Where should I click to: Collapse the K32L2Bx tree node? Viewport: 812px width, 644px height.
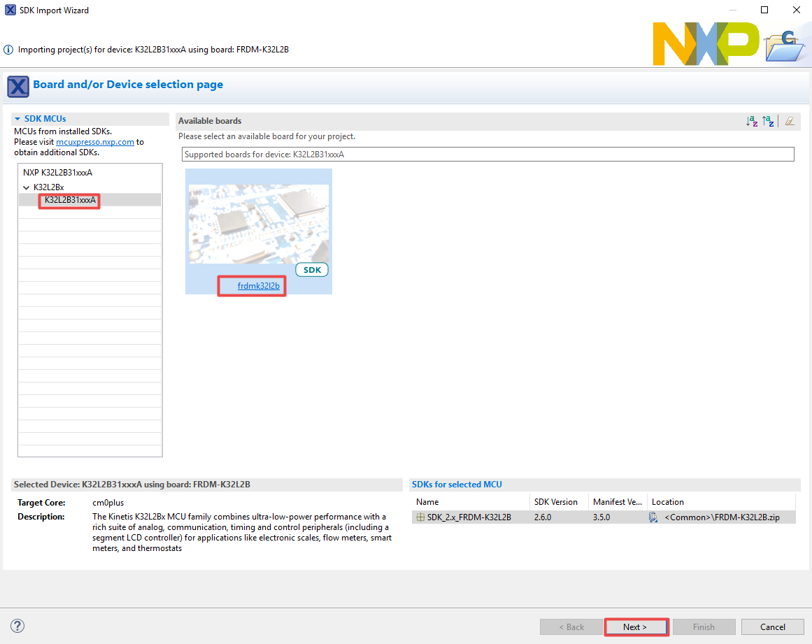pyautogui.click(x=27, y=187)
